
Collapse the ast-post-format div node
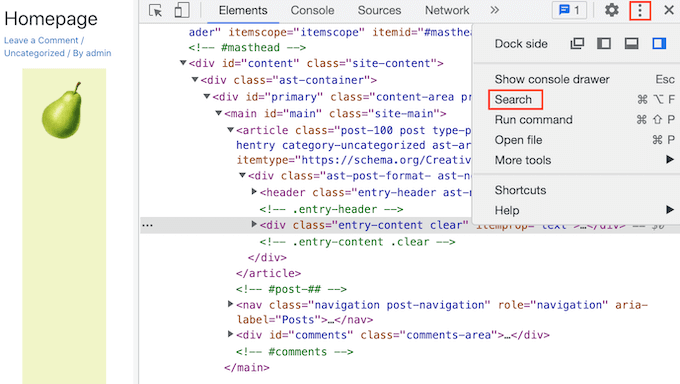(242, 175)
